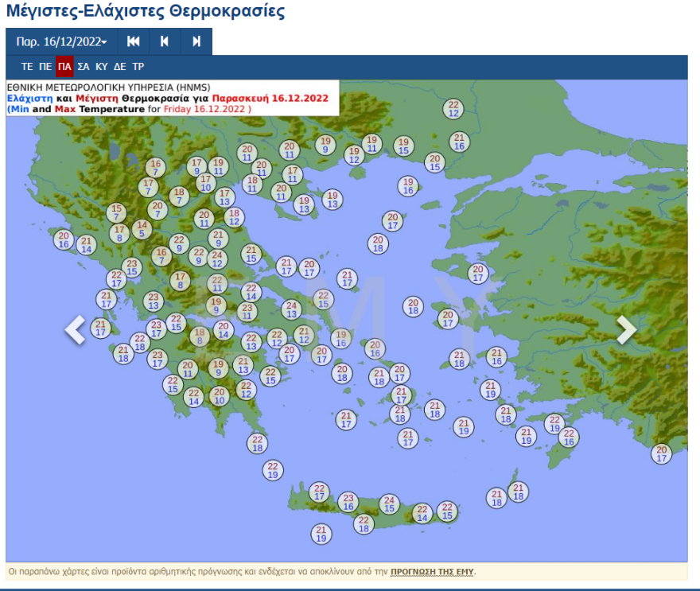
Task: Jump to the first forecast day
Action: [134, 41]
